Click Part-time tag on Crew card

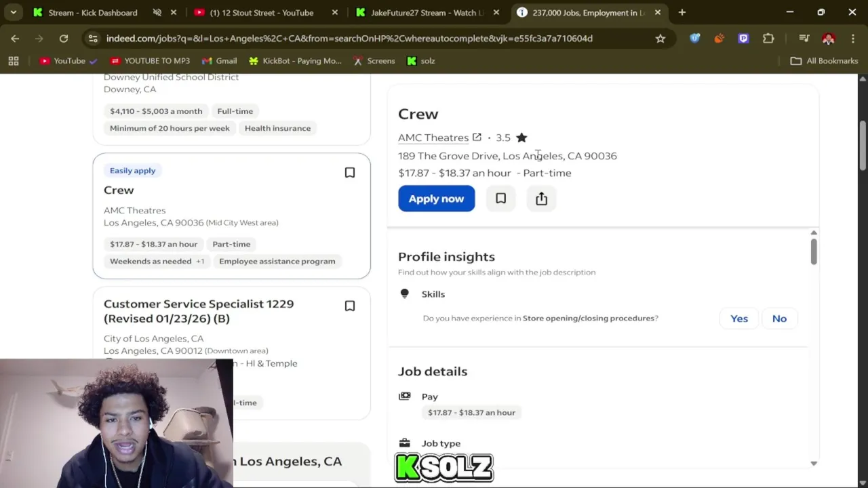click(231, 244)
